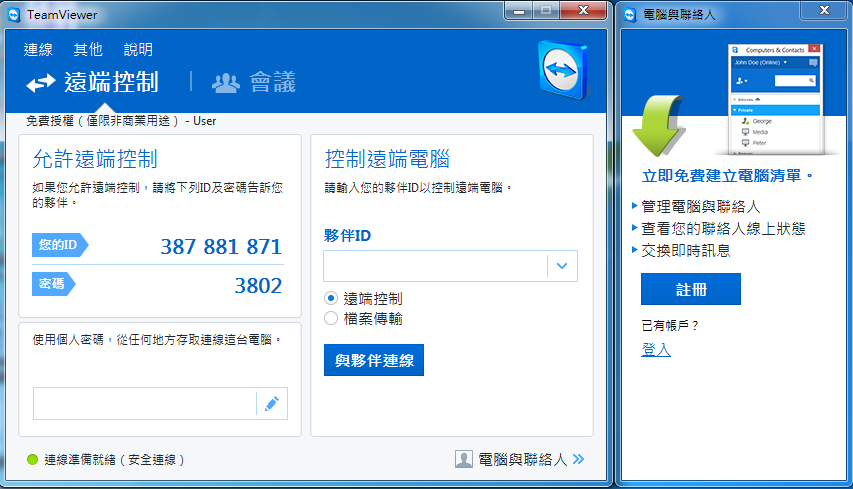Click the meeting people icon
Image resolution: width=853 pixels, height=489 pixels.
(225, 83)
